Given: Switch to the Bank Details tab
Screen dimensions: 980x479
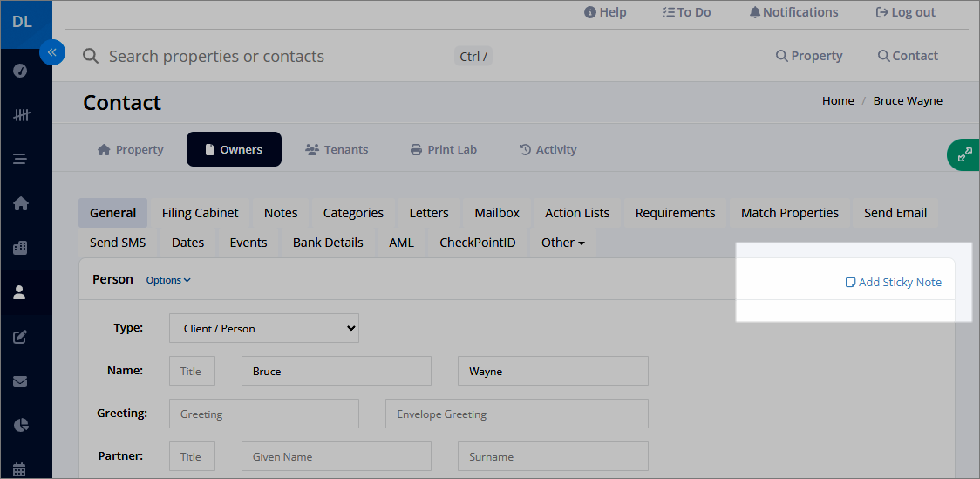Looking at the screenshot, I should pos(328,243).
